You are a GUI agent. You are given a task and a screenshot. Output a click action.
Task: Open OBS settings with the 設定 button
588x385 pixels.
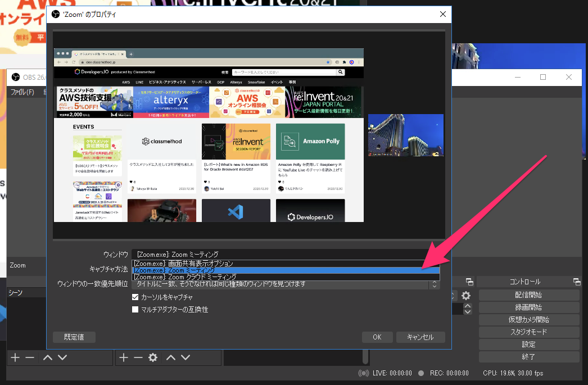click(529, 345)
